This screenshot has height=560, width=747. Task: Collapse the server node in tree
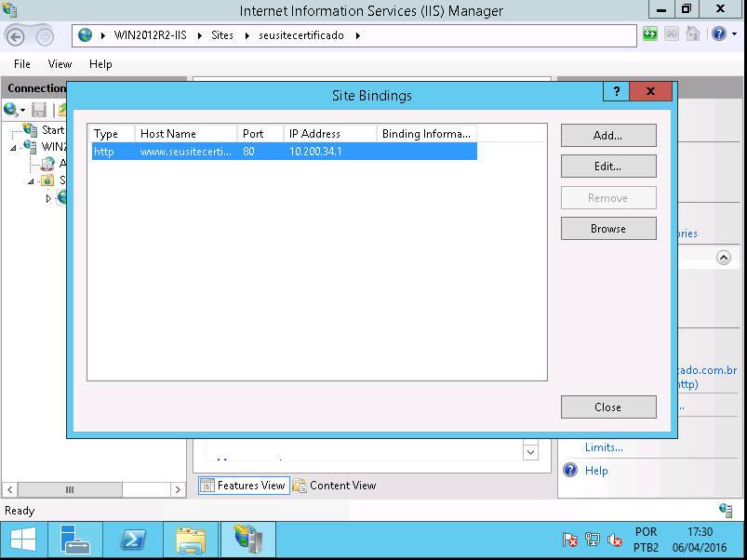[x=13, y=148]
